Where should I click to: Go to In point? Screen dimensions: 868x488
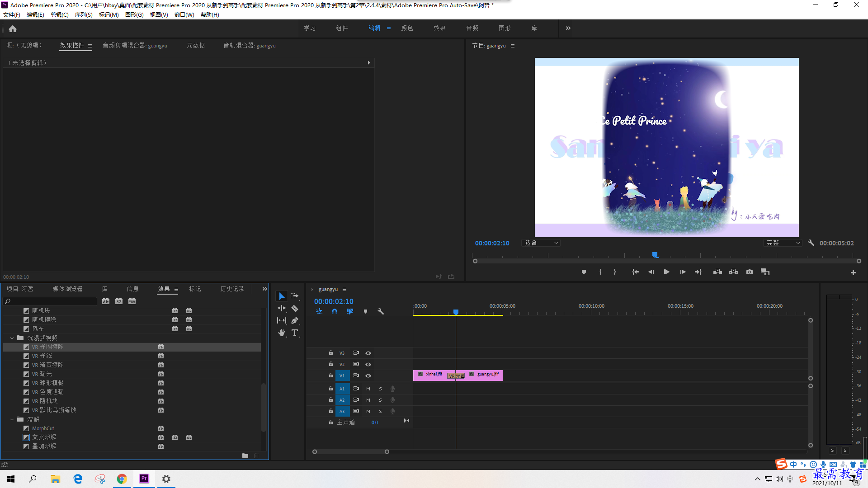coord(635,272)
